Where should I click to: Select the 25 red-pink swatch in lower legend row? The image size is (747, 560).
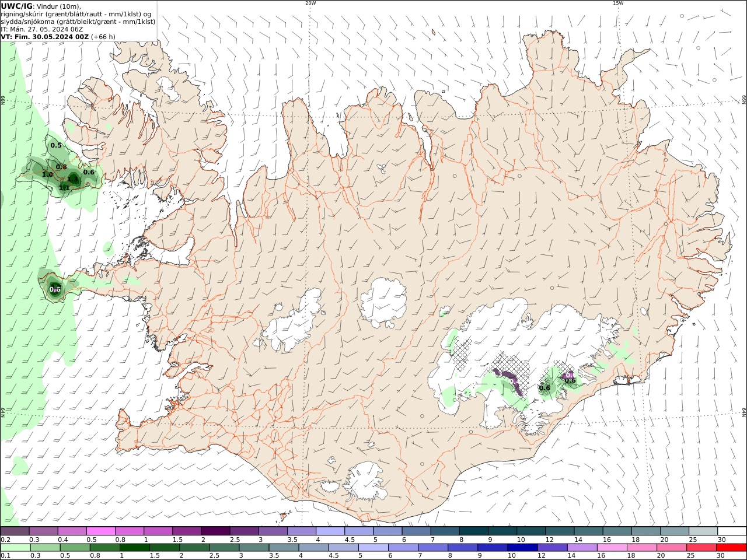(x=701, y=548)
